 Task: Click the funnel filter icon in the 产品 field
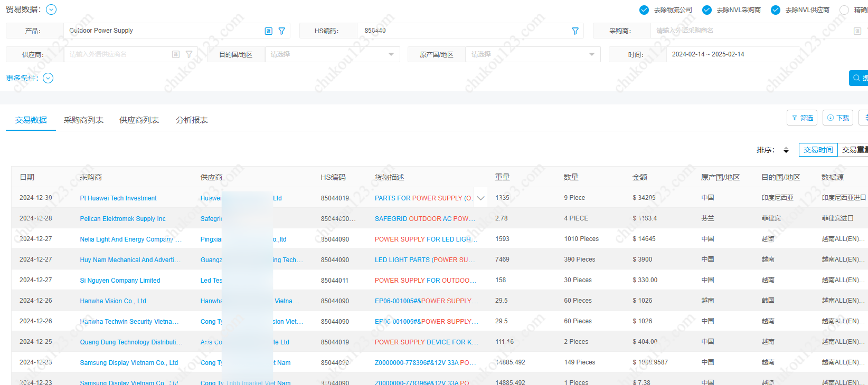point(282,31)
